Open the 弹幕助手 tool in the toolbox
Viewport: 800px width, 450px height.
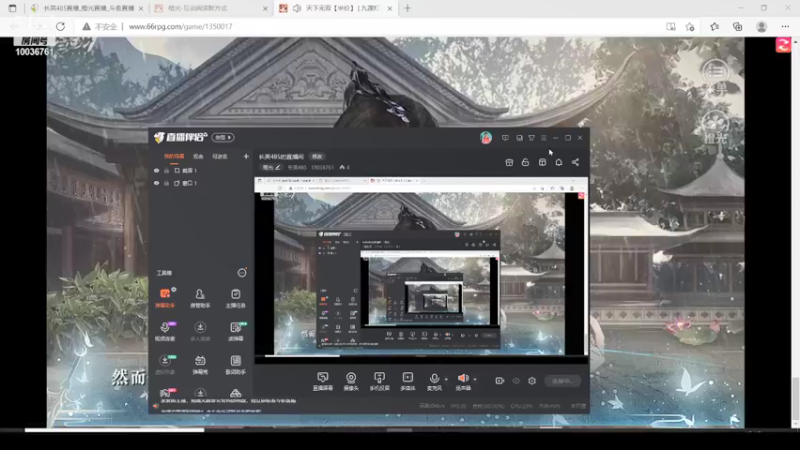click(165, 298)
